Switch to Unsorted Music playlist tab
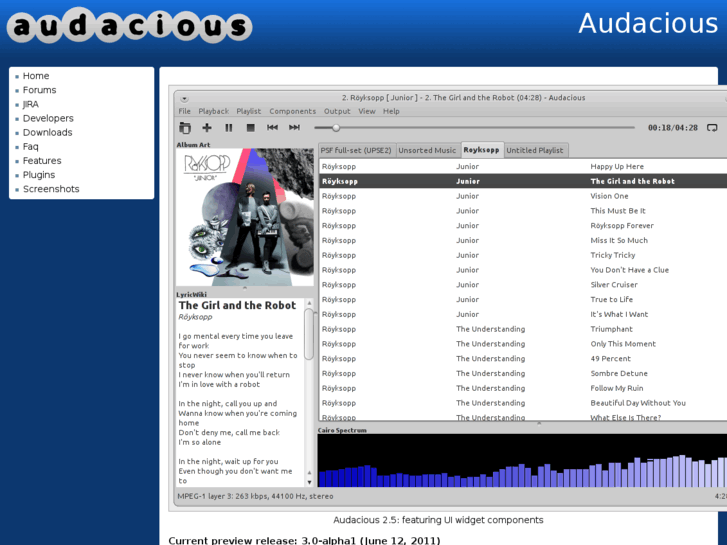The image size is (727, 545). (x=427, y=150)
